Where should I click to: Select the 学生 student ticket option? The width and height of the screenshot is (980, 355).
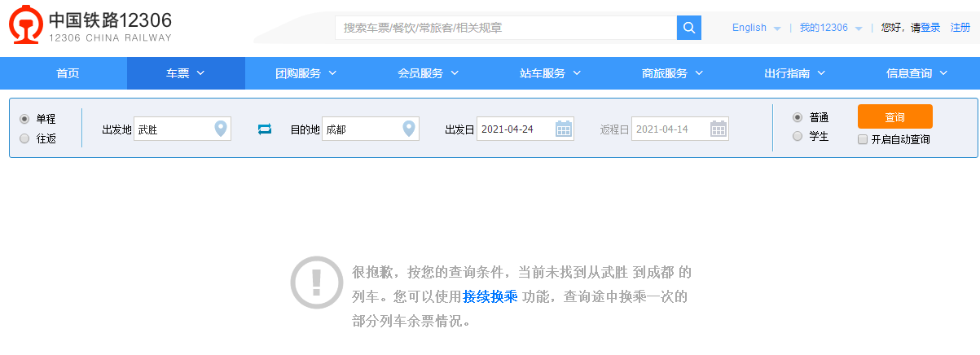[x=798, y=137]
